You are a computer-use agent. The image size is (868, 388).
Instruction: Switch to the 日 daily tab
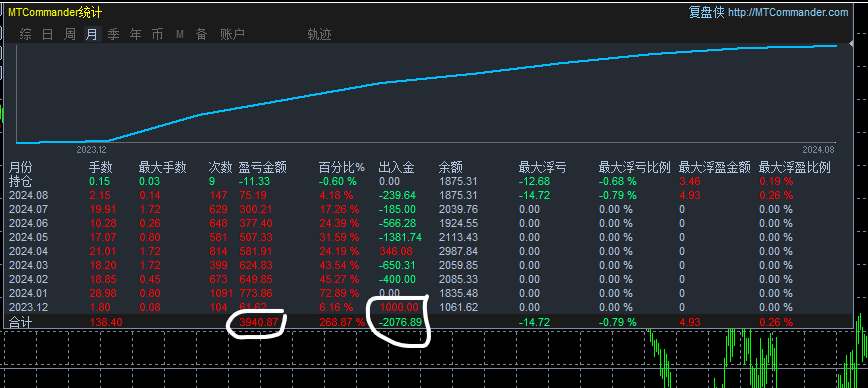coord(48,34)
